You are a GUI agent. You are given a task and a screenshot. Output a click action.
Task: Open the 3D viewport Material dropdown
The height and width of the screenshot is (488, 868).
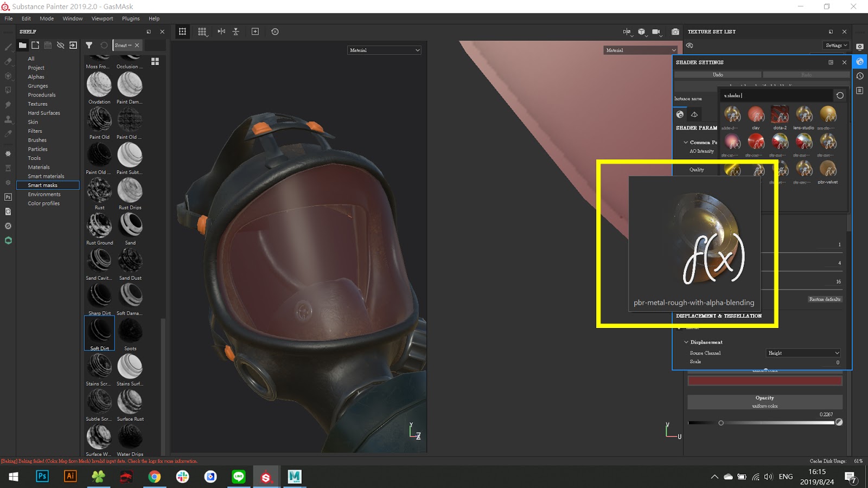pyautogui.click(x=384, y=50)
